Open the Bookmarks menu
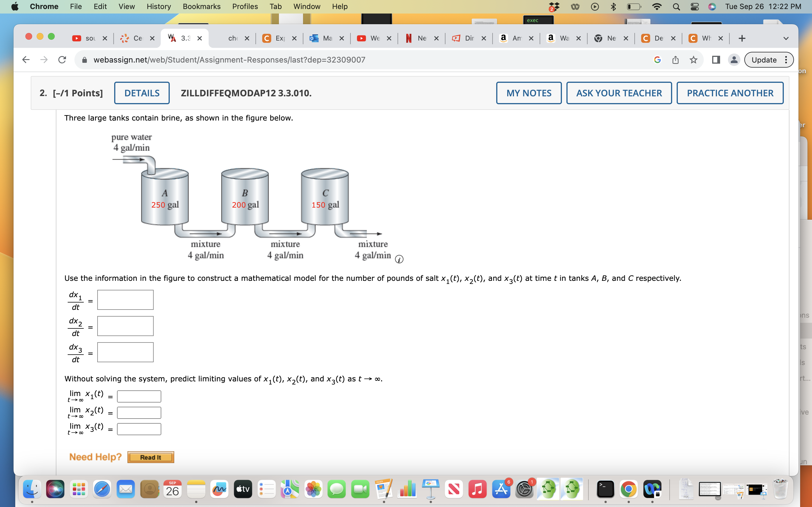 [201, 6]
